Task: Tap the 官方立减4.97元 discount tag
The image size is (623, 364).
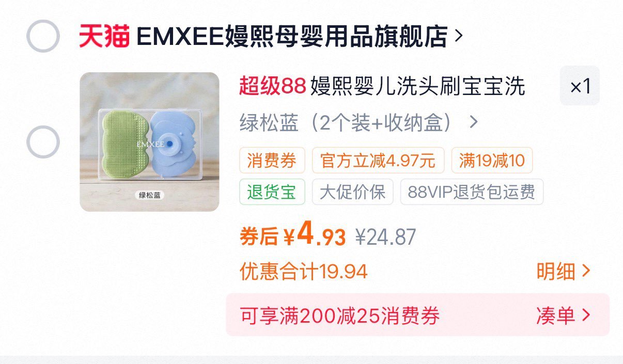Action: pos(378,161)
